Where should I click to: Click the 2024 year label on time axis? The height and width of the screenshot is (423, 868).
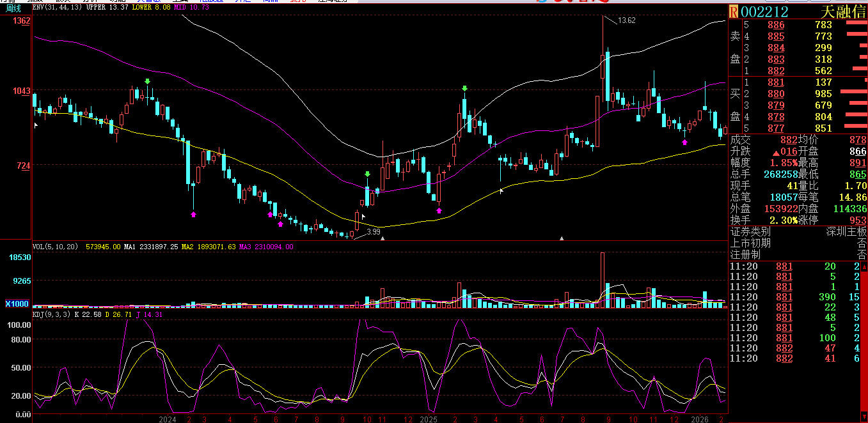pos(167,419)
